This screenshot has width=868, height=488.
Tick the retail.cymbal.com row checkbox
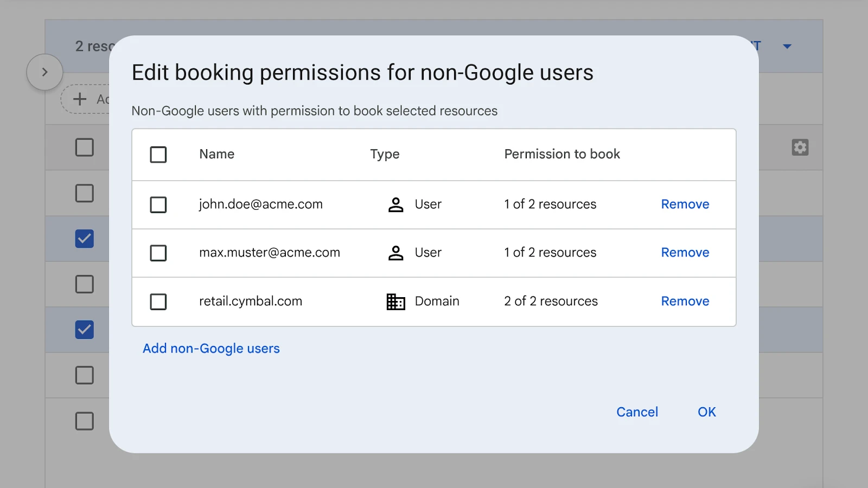(158, 301)
